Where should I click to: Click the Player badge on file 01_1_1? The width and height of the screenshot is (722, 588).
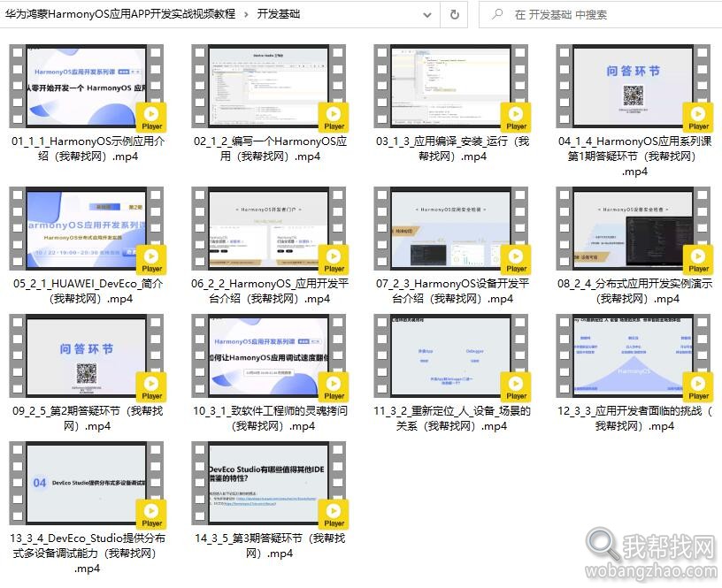[151, 118]
